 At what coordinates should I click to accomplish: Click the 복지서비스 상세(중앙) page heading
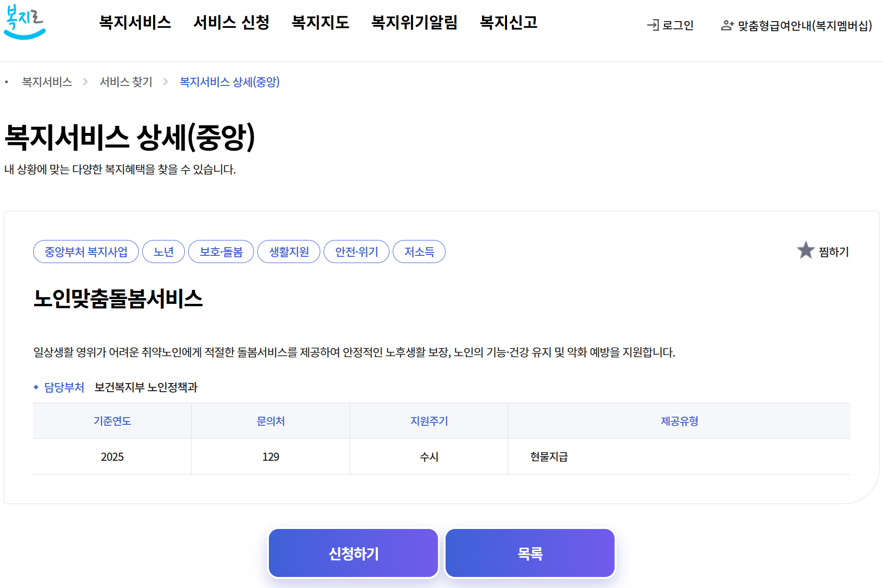(x=130, y=137)
